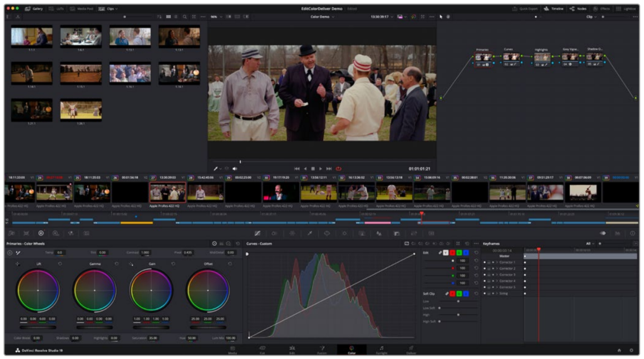The width and height of the screenshot is (644, 359).
Task: Click the Gain white point picker
Action: (131, 264)
